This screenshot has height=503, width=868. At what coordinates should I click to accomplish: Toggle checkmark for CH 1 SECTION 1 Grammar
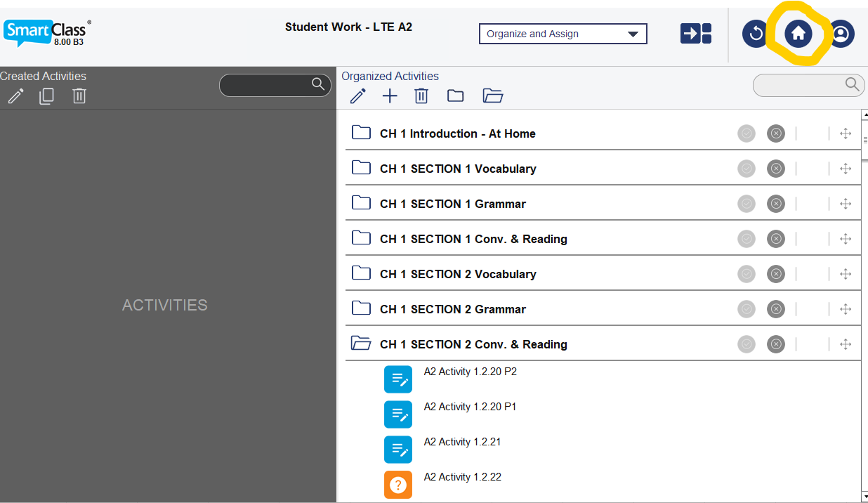747,204
